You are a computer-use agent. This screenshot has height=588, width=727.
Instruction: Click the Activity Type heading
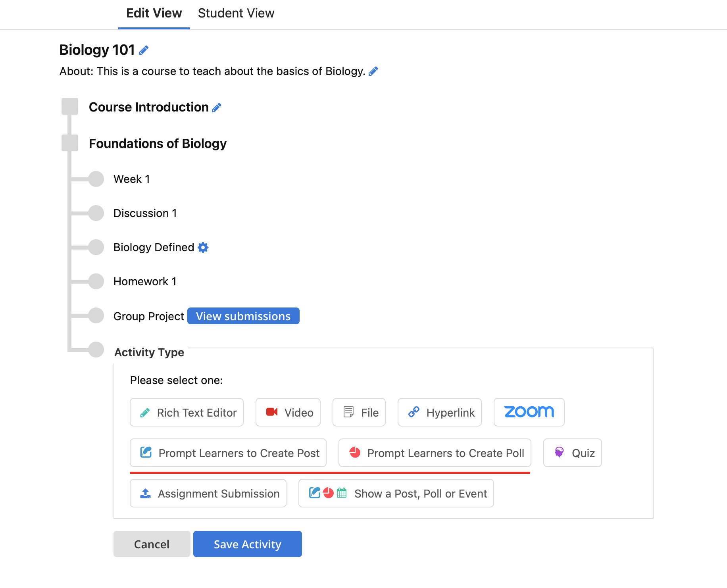149,352
